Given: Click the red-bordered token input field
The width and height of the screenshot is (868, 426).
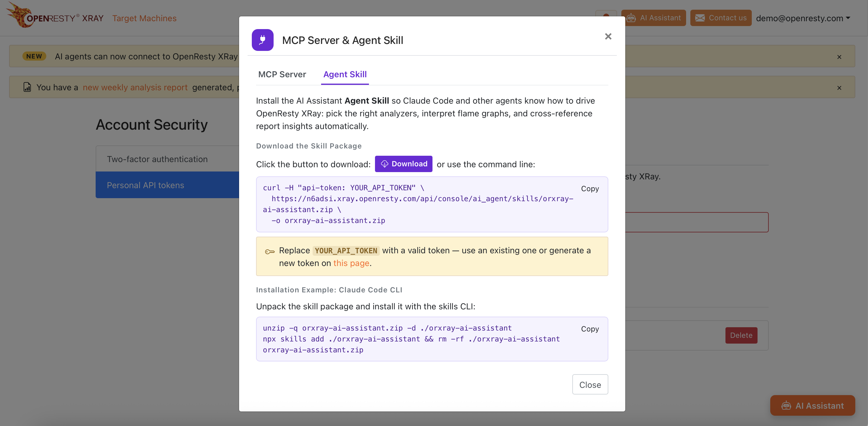Looking at the screenshot, I should coord(696,222).
